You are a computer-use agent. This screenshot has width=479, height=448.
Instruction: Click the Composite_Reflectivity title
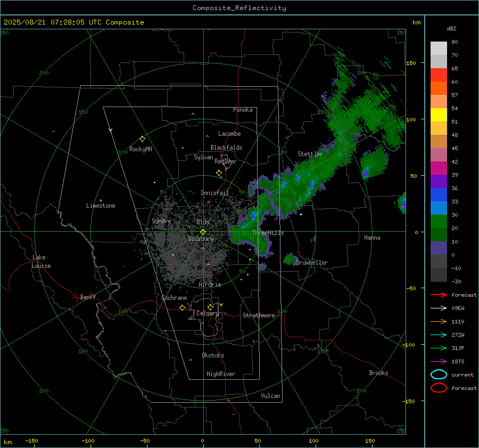click(x=239, y=8)
